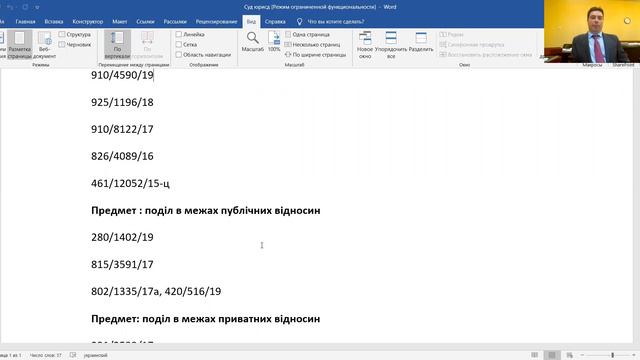
Task: Select the Черновик draft view
Action: [75, 44]
